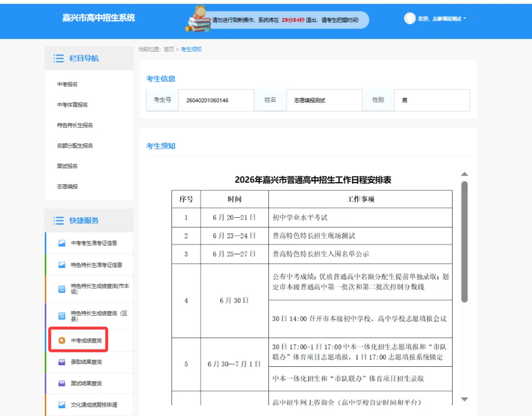The height and width of the screenshot is (416, 532).
Task: Click the purple 录取结果查询 icon
Action: point(62,362)
